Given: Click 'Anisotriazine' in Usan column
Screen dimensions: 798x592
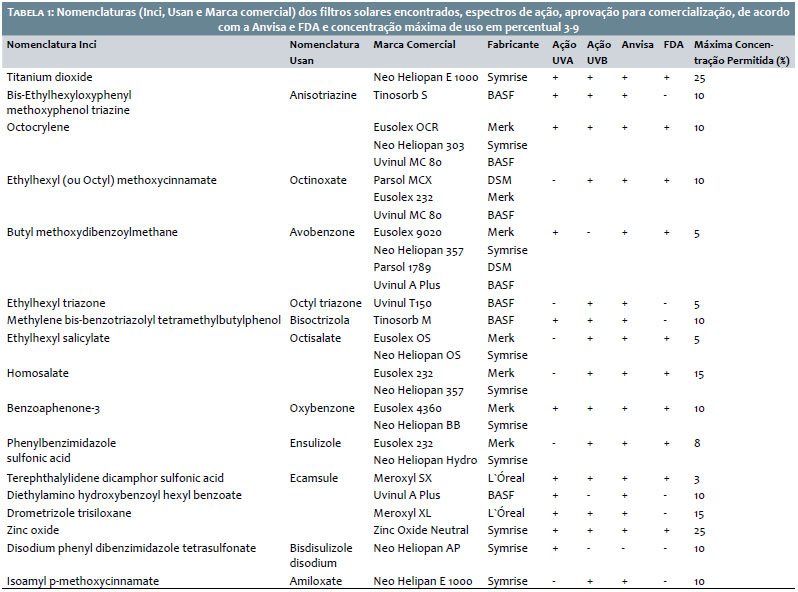Looking at the screenshot, I should tap(323, 95).
